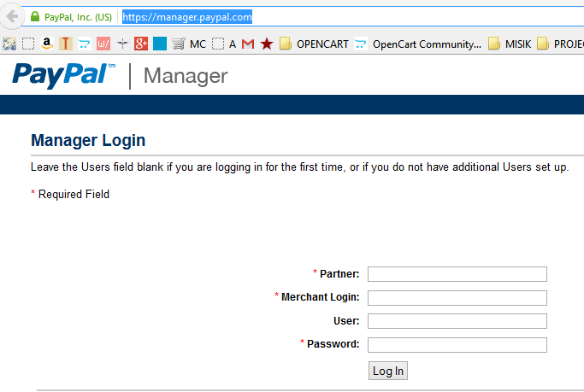The height and width of the screenshot is (392, 584).
Task: Click the PayPal logo
Action: tap(63, 75)
